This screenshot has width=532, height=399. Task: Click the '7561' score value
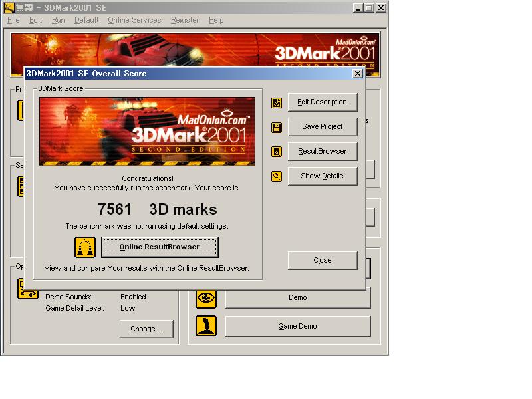[x=114, y=209]
